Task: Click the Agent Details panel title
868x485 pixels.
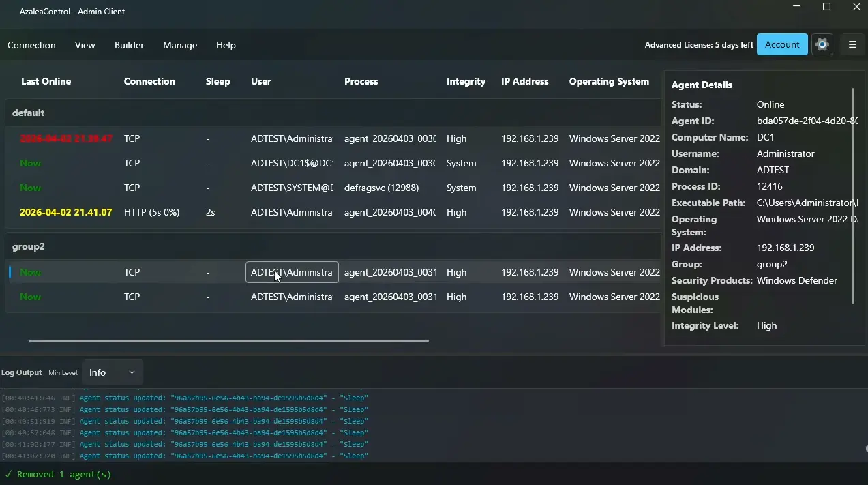Action: tap(702, 85)
